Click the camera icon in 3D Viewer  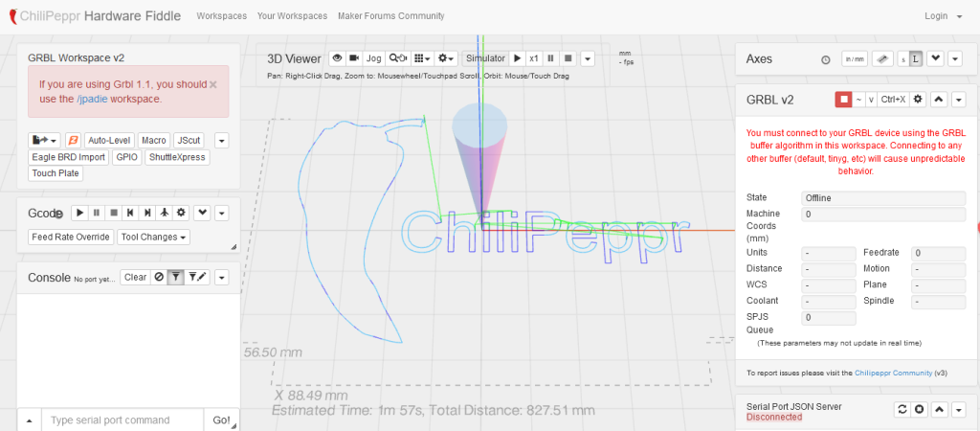pos(354,58)
